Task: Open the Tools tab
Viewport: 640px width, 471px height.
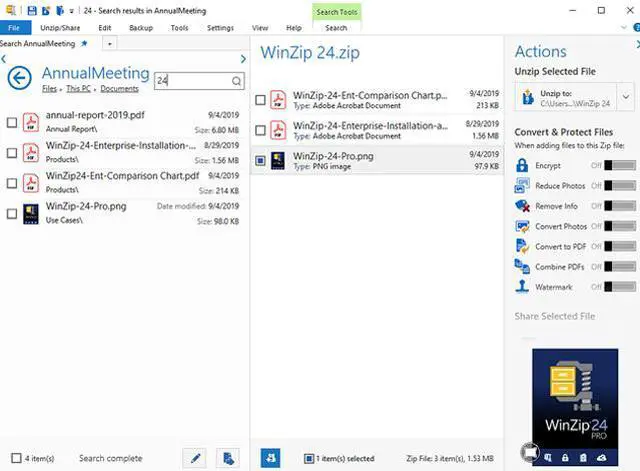Action: [179, 28]
